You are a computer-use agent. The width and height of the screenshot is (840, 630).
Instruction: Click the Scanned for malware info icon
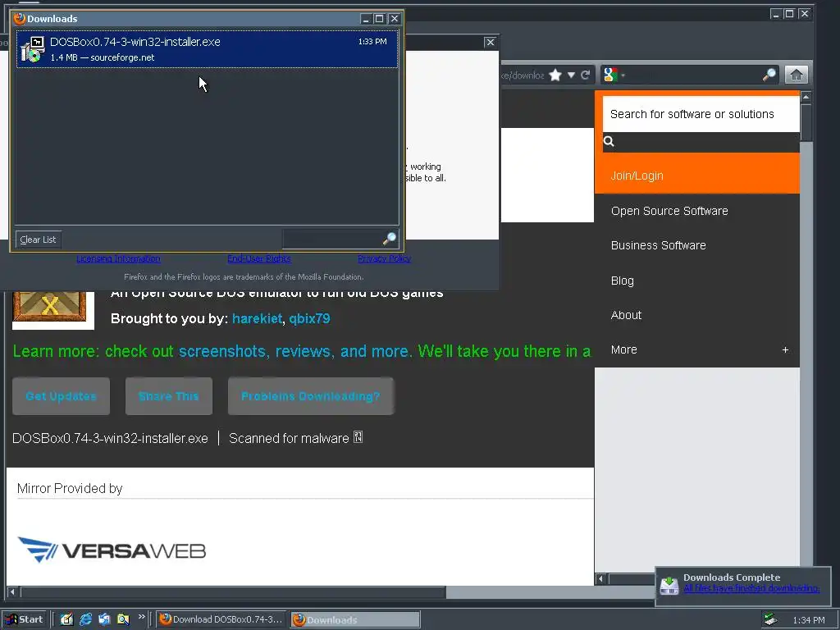point(358,438)
